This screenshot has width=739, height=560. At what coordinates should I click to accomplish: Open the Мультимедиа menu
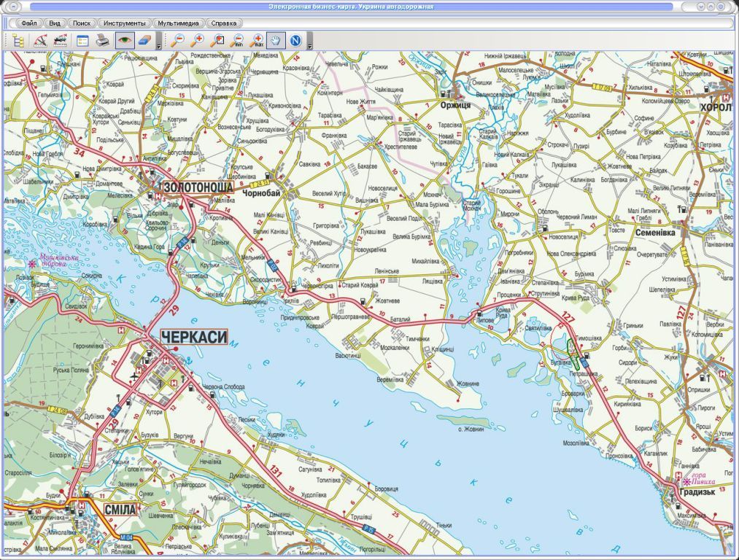click(179, 23)
